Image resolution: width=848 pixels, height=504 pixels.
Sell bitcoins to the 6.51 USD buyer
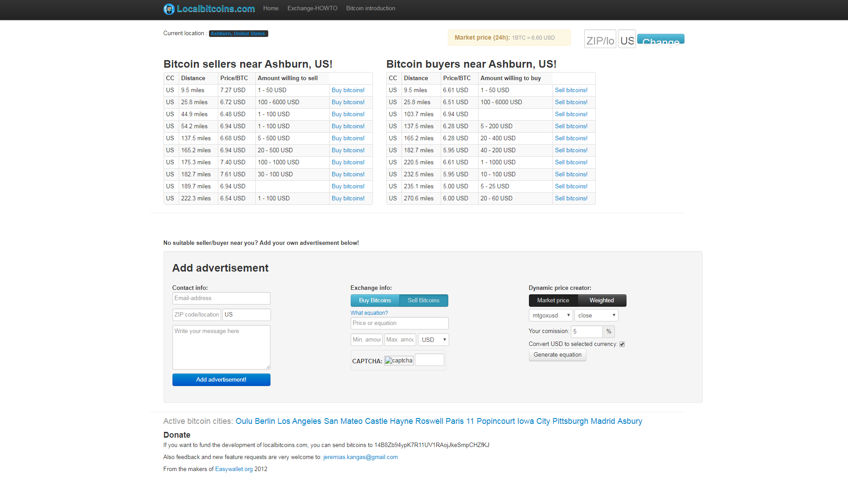571,102
